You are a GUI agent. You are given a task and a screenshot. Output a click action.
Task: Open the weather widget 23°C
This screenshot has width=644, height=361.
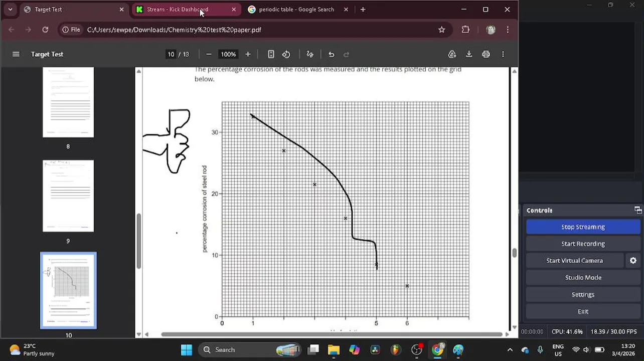click(x=32, y=349)
